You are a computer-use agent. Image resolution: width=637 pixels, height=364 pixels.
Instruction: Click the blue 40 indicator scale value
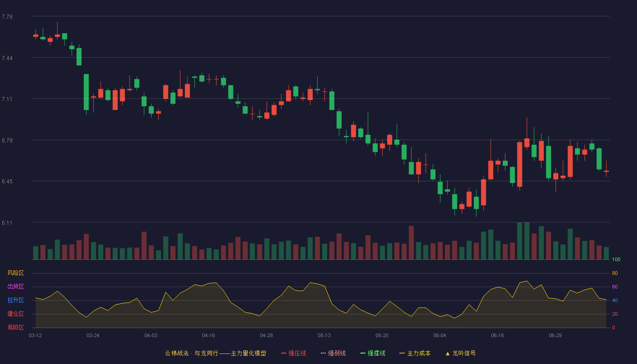(615, 300)
